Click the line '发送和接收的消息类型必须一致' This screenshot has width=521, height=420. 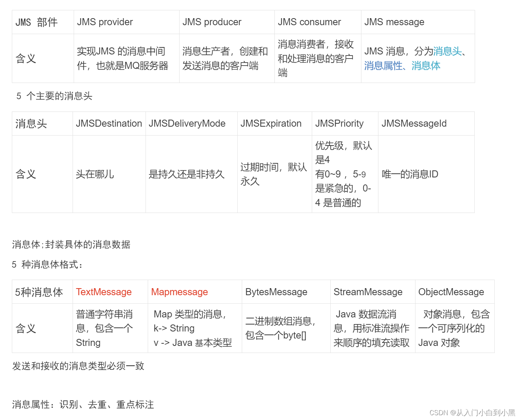78,366
